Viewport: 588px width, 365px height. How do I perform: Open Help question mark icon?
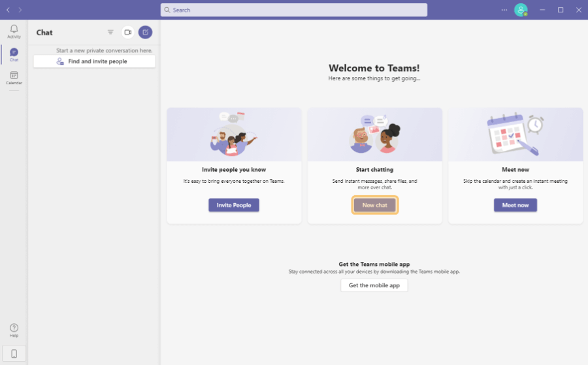tap(14, 328)
